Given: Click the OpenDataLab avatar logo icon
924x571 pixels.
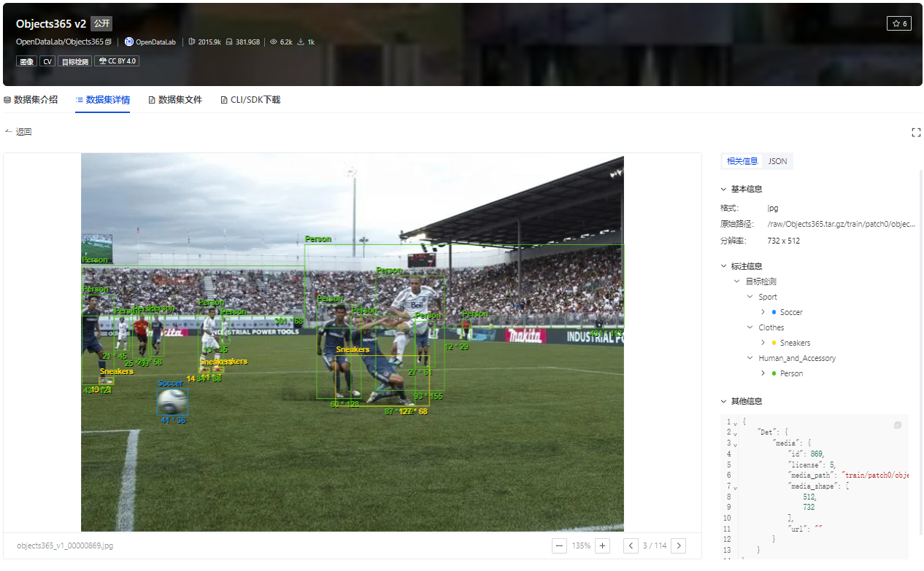Looking at the screenshot, I should tap(129, 42).
